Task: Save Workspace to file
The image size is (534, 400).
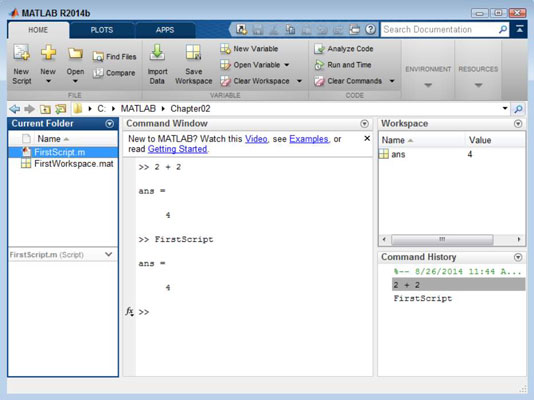Action: pyautogui.click(x=193, y=64)
